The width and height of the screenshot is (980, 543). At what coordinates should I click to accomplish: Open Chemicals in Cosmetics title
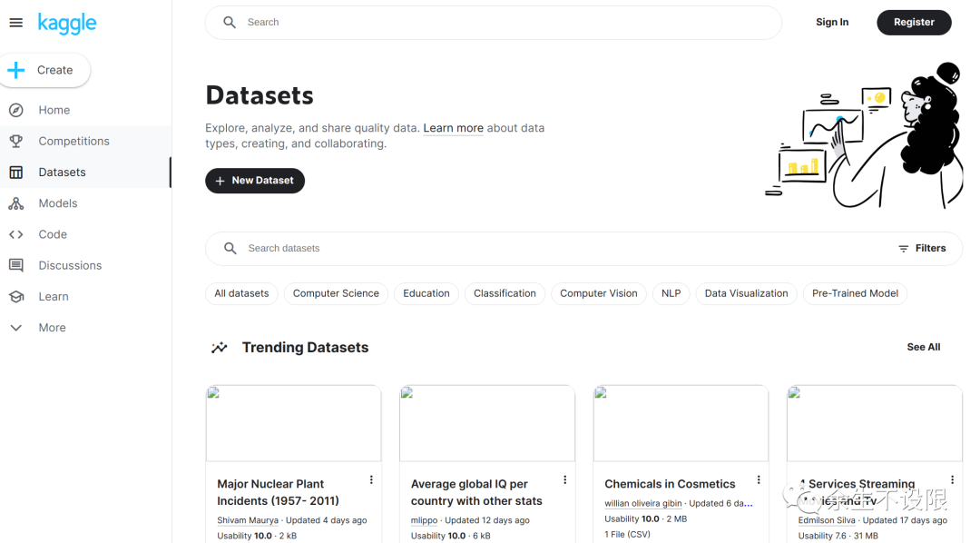(670, 484)
